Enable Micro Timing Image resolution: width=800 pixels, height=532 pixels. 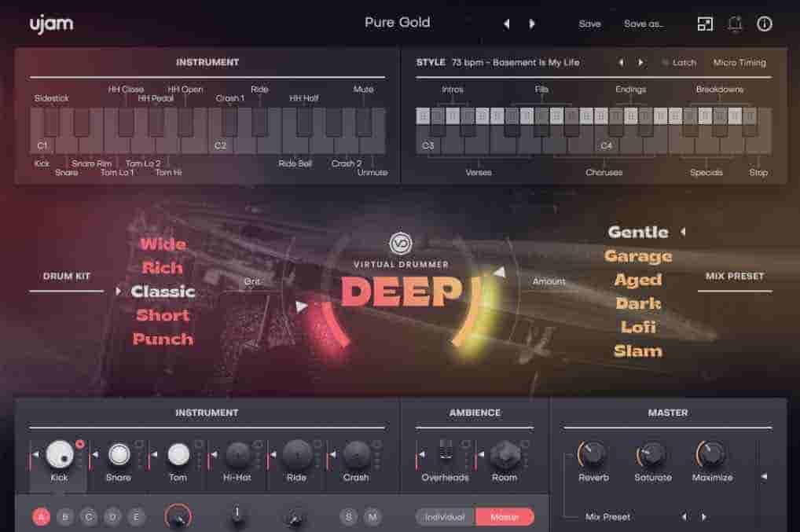pos(739,62)
